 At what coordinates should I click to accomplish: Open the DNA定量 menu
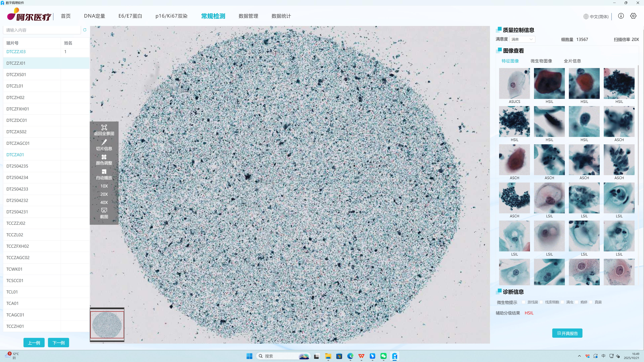click(94, 16)
